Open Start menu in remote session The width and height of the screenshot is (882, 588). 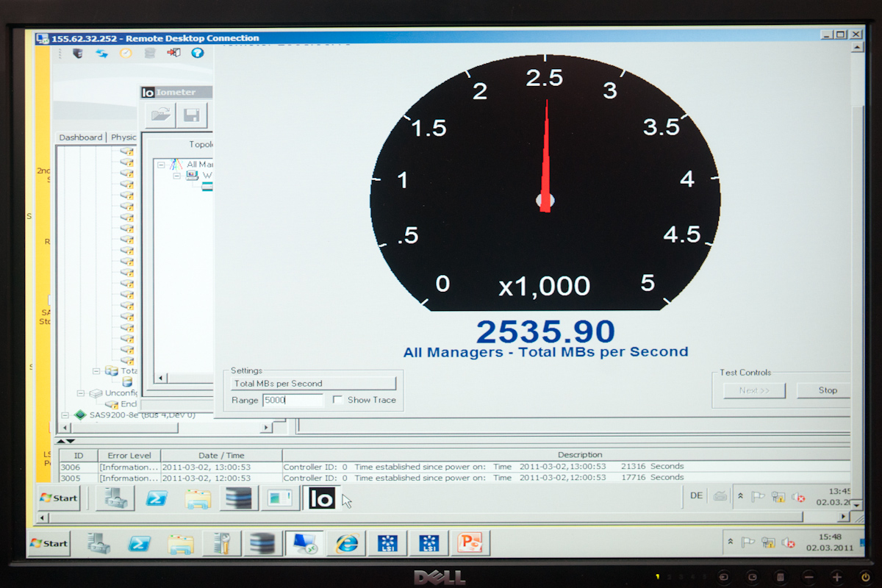pos(59,498)
